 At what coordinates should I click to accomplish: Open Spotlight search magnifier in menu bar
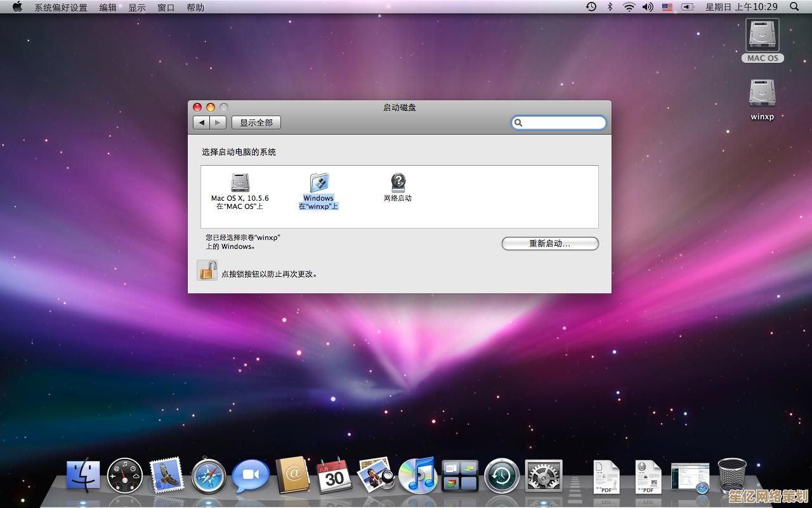coord(794,7)
